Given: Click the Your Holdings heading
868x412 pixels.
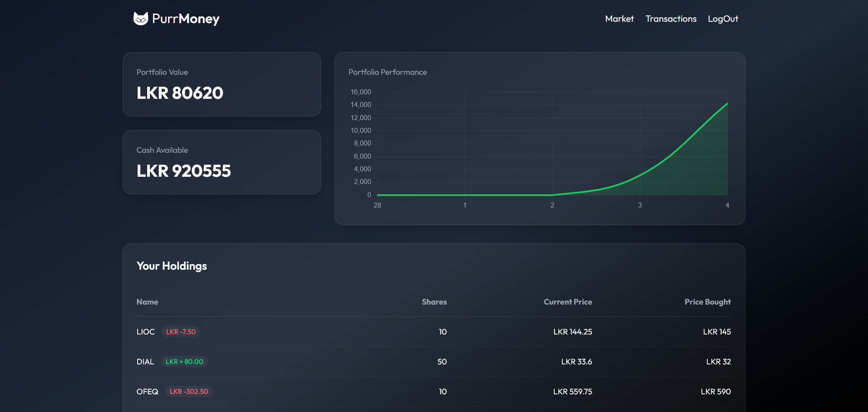Looking at the screenshot, I should (x=172, y=266).
